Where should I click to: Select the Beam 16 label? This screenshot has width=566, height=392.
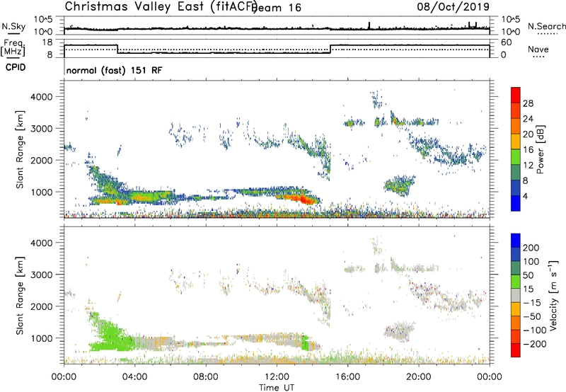[x=277, y=8]
